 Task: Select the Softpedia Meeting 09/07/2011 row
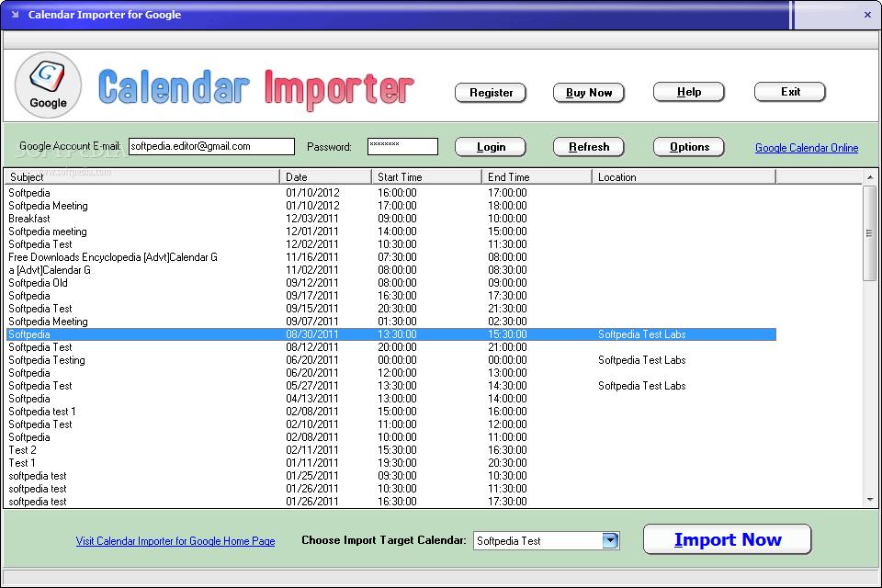tap(391, 322)
